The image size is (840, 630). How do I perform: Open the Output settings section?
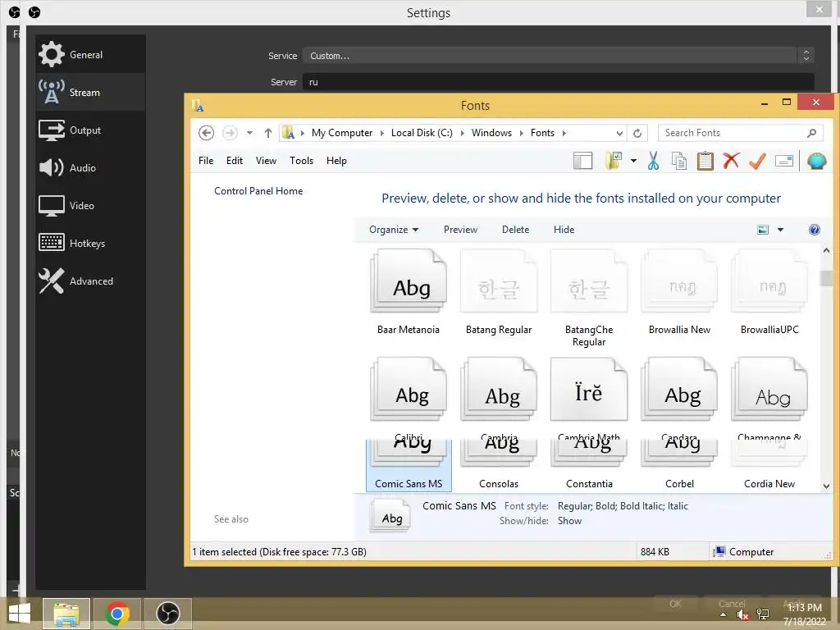point(90,130)
